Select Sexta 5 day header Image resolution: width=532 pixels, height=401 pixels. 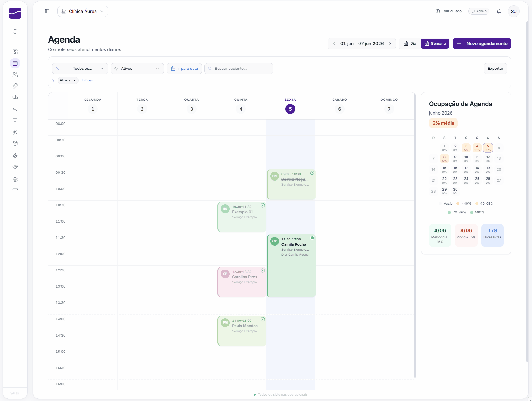290,105
